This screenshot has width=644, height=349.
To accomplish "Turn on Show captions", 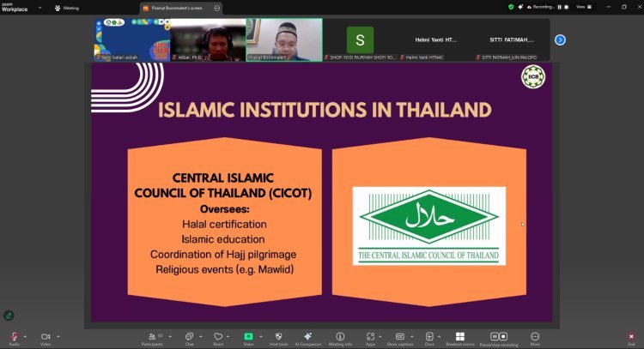I will click(400, 339).
